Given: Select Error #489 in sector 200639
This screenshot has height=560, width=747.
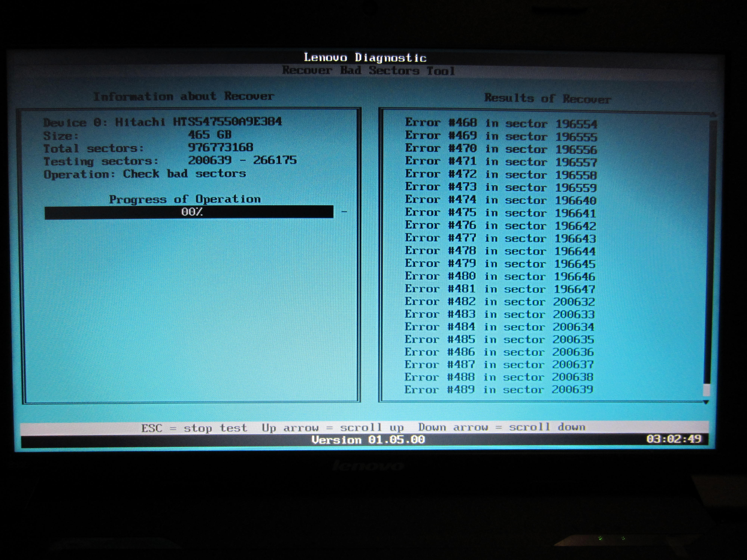Looking at the screenshot, I should [498, 390].
